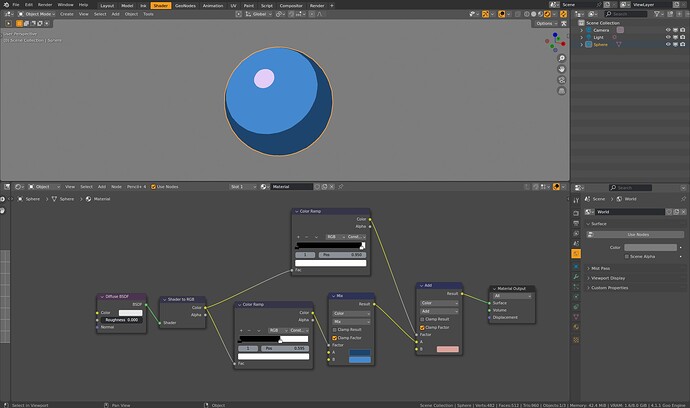Image resolution: width=690 pixels, height=408 pixels.
Task: Open Modifiers properties tab
Action: tap(576, 276)
